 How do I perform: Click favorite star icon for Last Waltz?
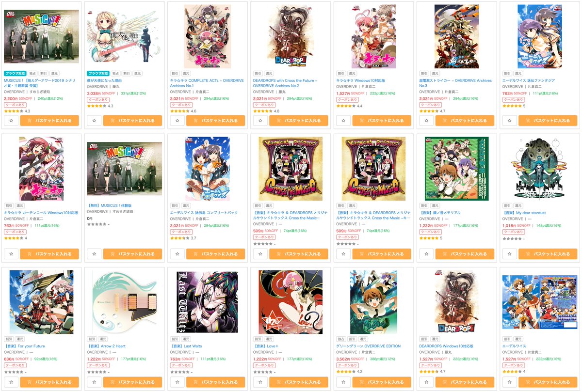point(177,382)
